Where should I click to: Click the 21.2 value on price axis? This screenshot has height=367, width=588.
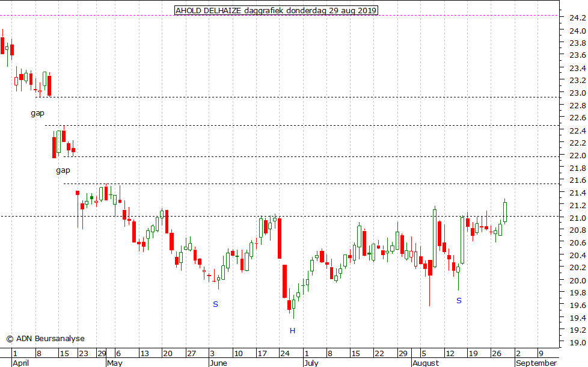[578, 206]
